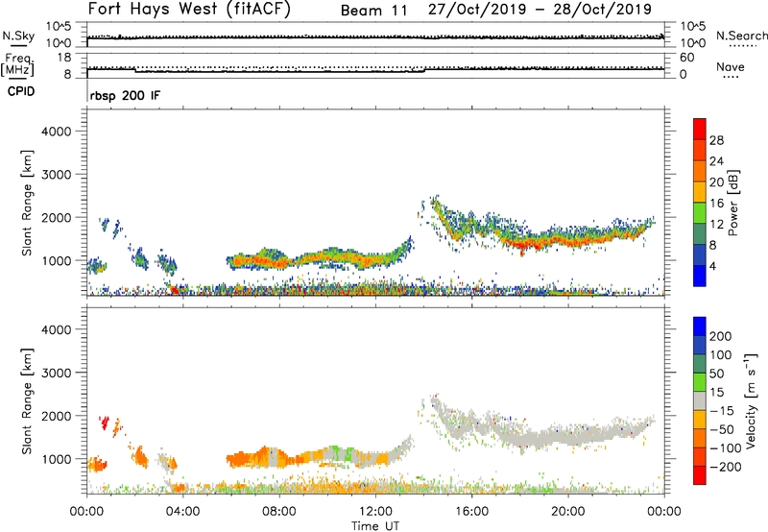The height and width of the screenshot is (532, 768).
Task: Click the 'Velocity [m s-1]' color bar label
Action: [x=751, y=400]
